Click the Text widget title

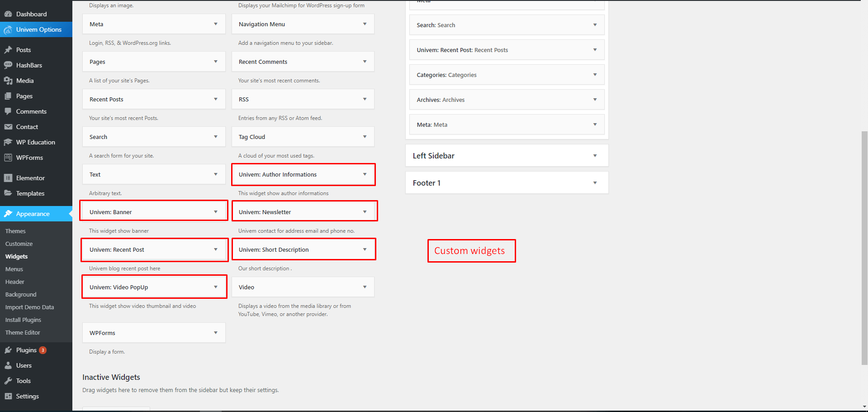click(95, 174)
